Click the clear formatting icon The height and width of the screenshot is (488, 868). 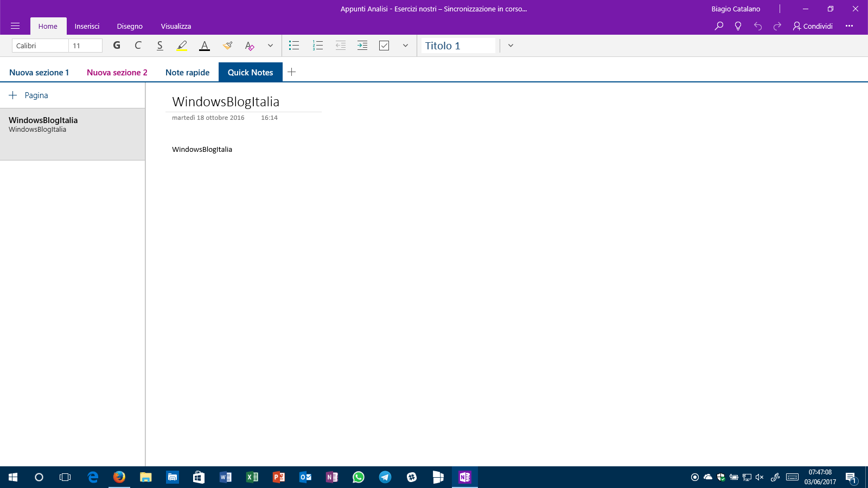tap(250, 46)
